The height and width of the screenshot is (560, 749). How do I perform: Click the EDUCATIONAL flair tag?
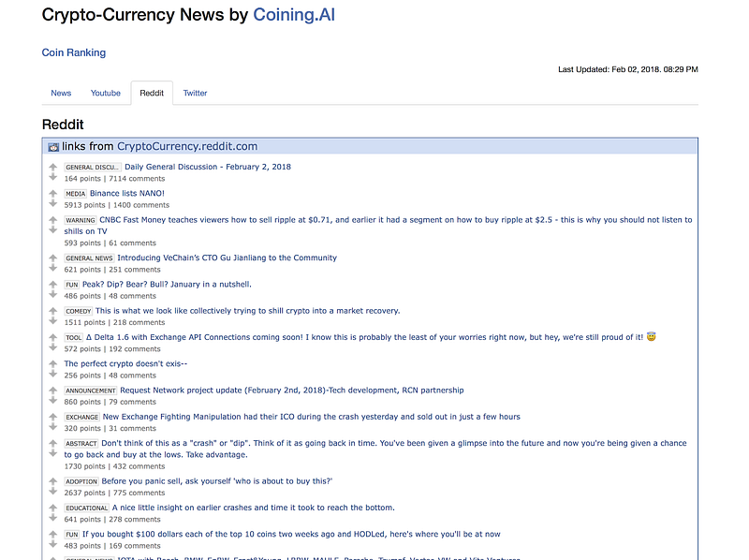point(86,508)
